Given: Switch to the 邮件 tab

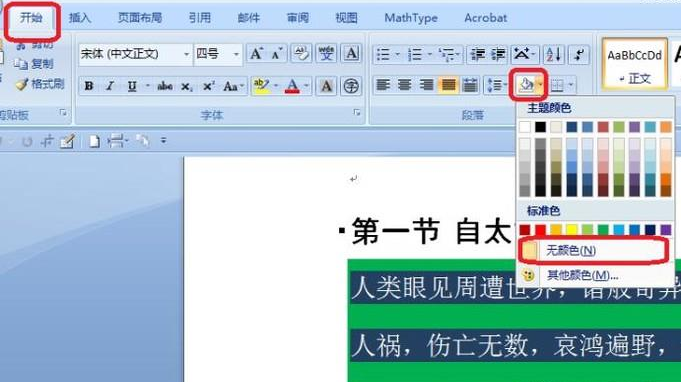Looking at the screenshot, I should (249, 18).
